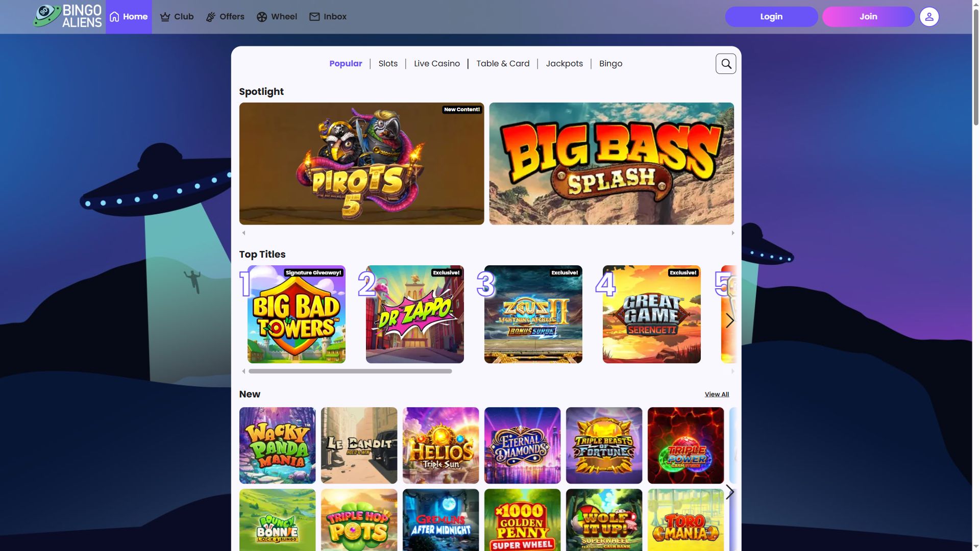
Task: Open Le Bandit game tile
Action: point(359,445)
